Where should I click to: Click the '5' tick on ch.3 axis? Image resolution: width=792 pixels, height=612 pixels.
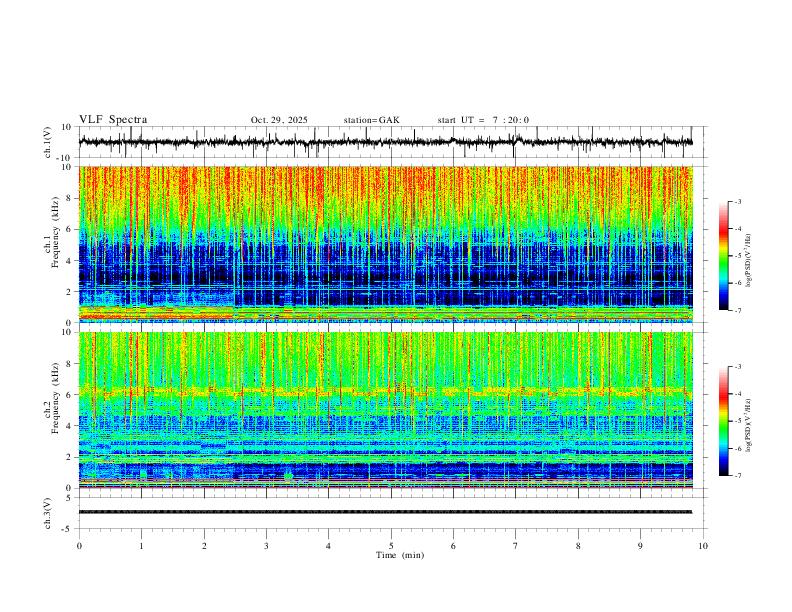[70, 498]
